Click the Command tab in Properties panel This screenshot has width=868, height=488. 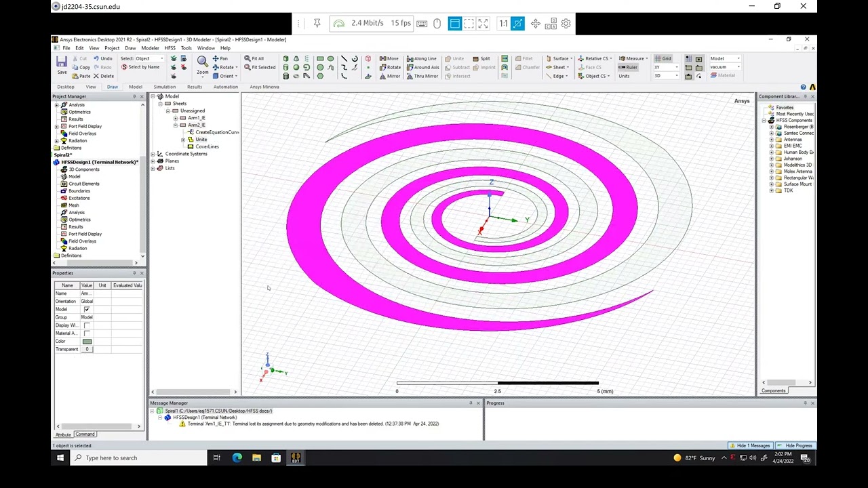click(x=85, y=434)
